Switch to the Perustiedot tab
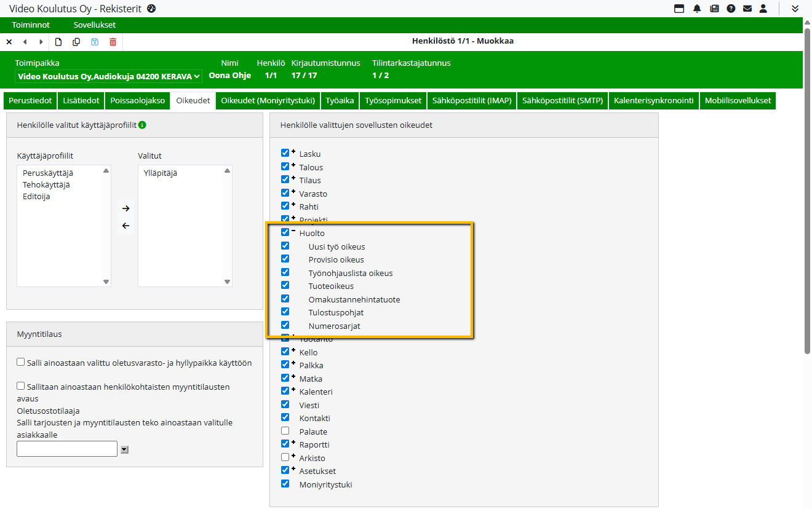 coord(31,101)
